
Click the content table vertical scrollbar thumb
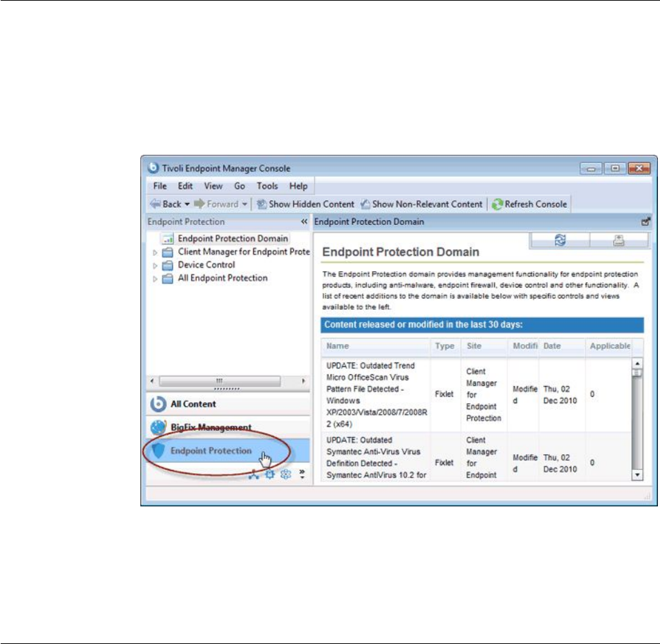[637, 373]
